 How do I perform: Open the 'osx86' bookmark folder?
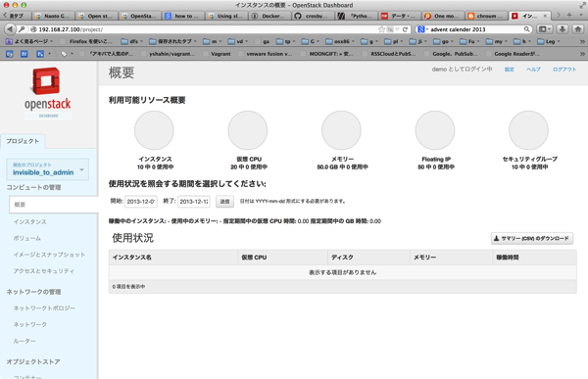coord(340,41)
